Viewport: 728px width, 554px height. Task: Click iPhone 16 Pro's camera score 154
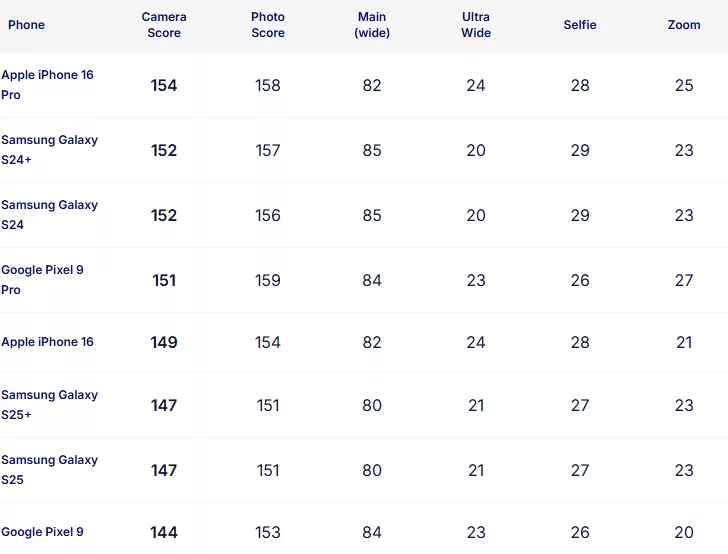164,86
